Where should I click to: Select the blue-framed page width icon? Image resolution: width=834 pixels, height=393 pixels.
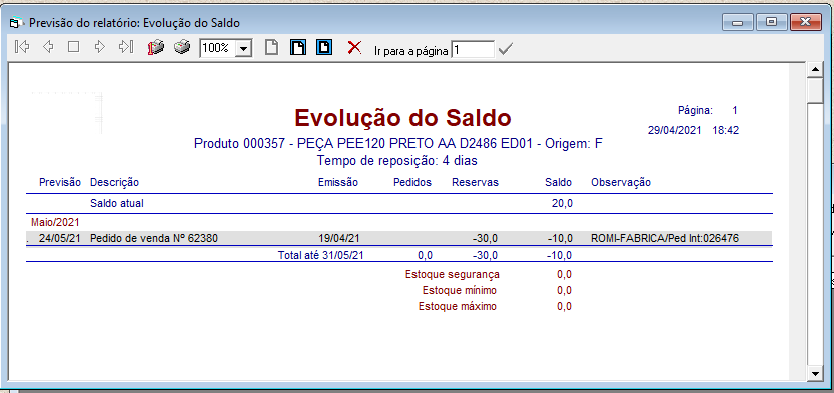(x=323, y=47)
